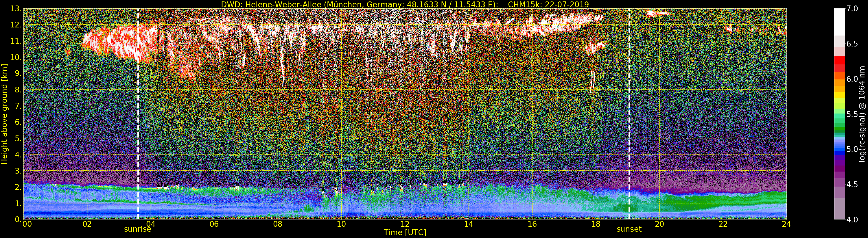Click the height tick label '2.'

coord(18,187)
